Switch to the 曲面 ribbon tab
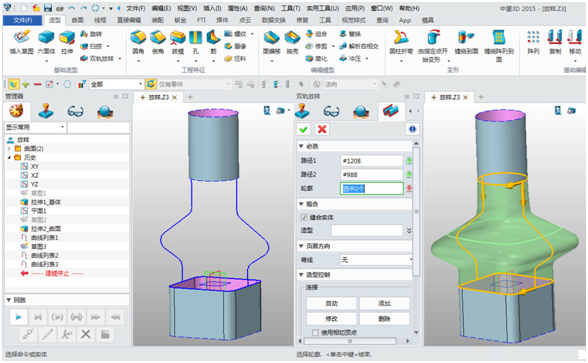The image size is (588, 363). point(78,20)
